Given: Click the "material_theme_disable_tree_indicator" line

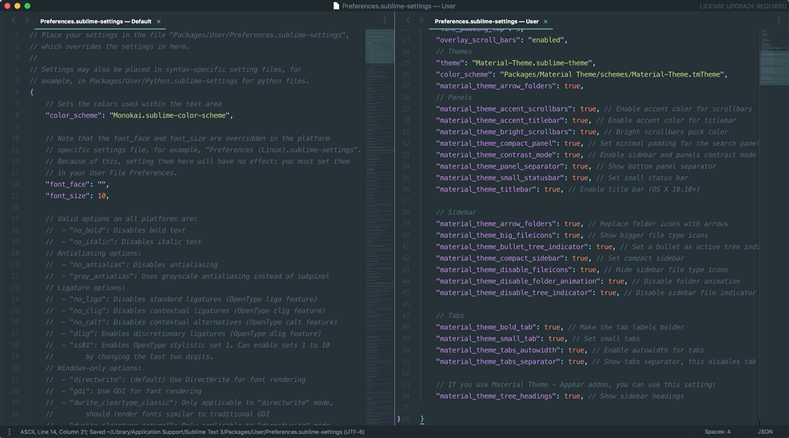Looking at the screenshot, I should click(596, 293).
